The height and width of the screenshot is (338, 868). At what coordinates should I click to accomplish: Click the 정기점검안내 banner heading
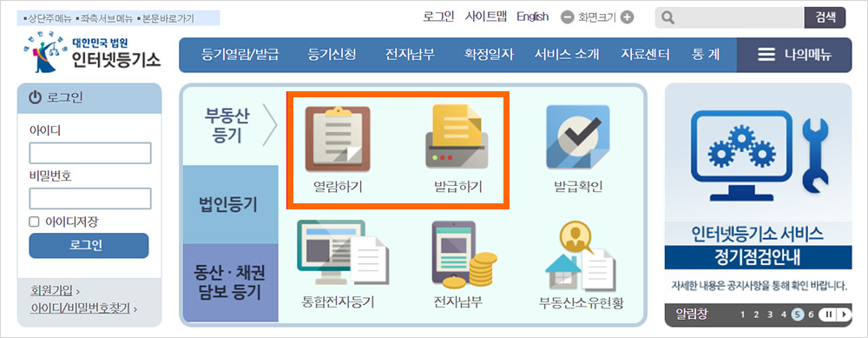click(759, 258)
